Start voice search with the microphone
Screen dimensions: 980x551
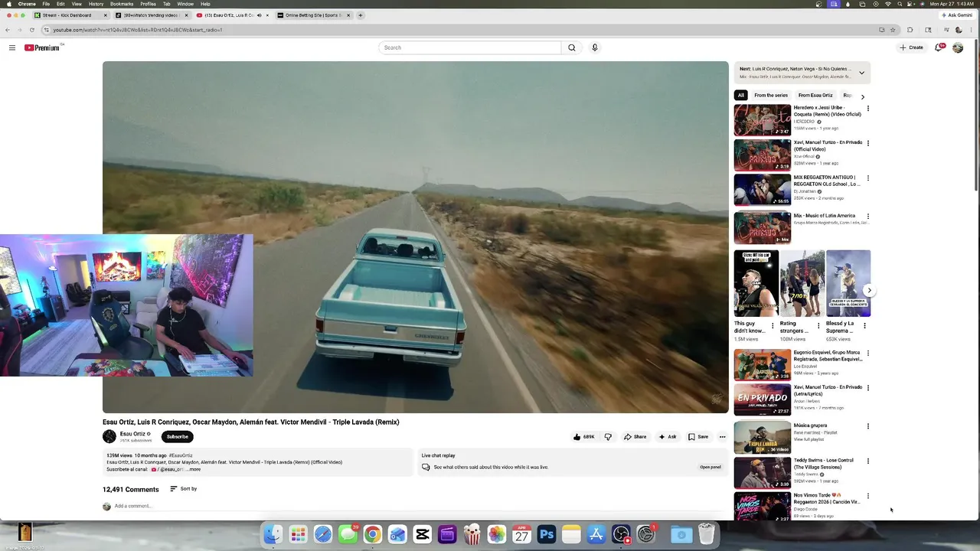pyautogui.click(x=595, y=47)
